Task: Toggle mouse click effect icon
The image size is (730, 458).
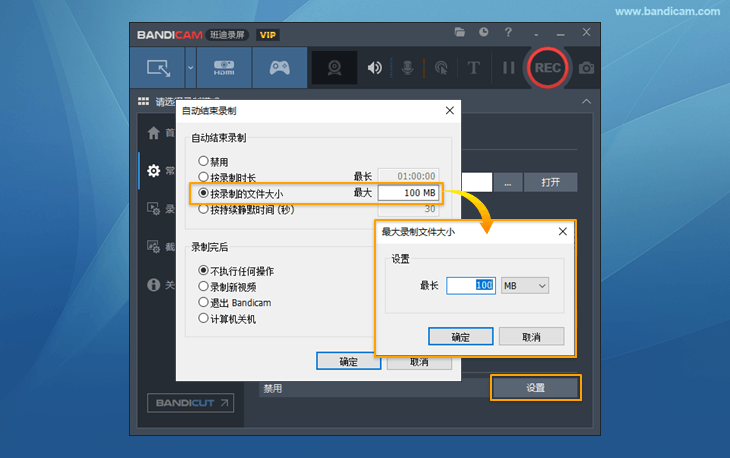Action: pyautogui.click(x=440, y=68)
